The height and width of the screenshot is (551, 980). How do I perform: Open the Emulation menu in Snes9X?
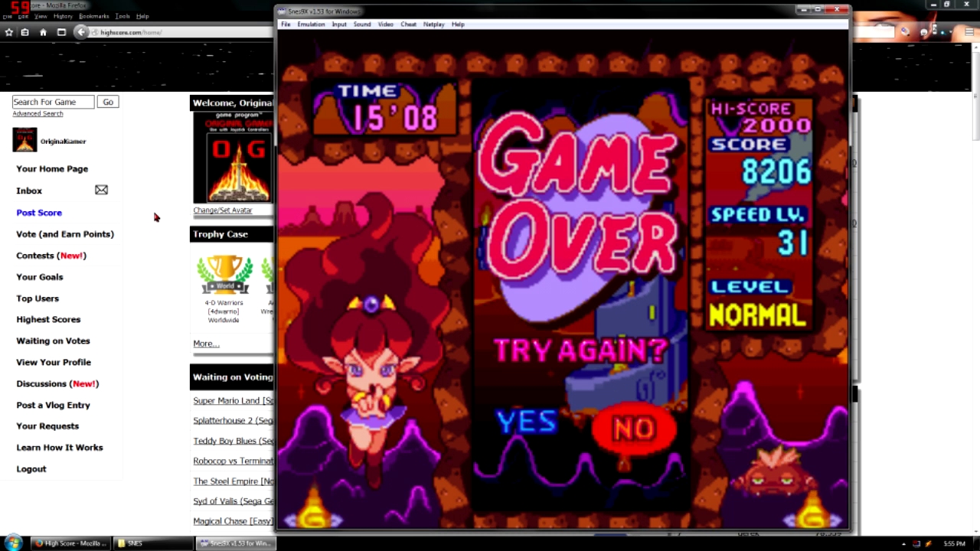311,24
